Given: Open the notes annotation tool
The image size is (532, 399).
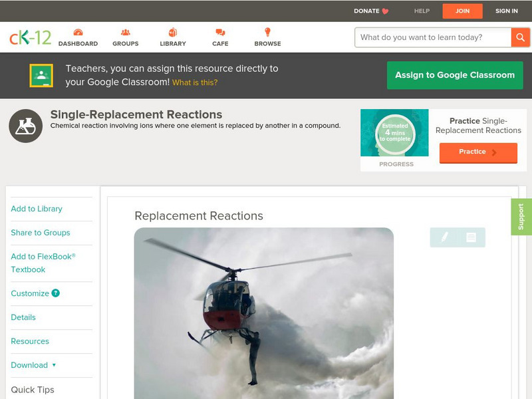Looking at the screenshot, I should [471, 237].
